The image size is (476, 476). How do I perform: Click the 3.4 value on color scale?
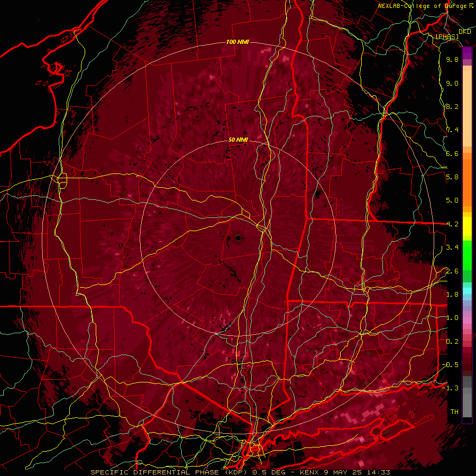click(x=452, y=248)
